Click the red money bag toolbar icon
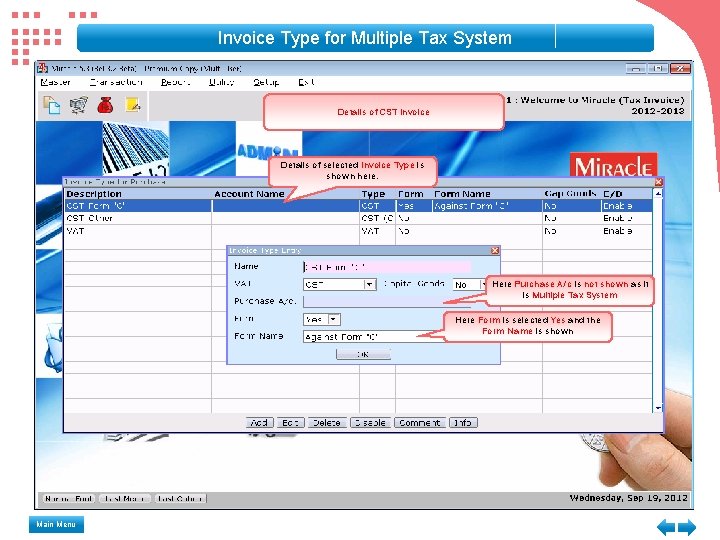This screenshot has height=540, width=720. pyautogui.click(x=105, y=105)
